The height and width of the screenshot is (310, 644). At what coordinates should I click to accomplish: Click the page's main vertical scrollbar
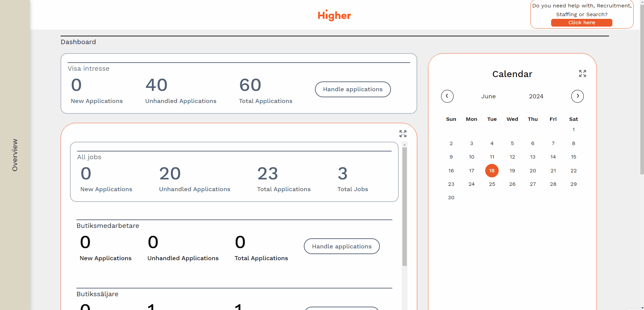point(642,88)
